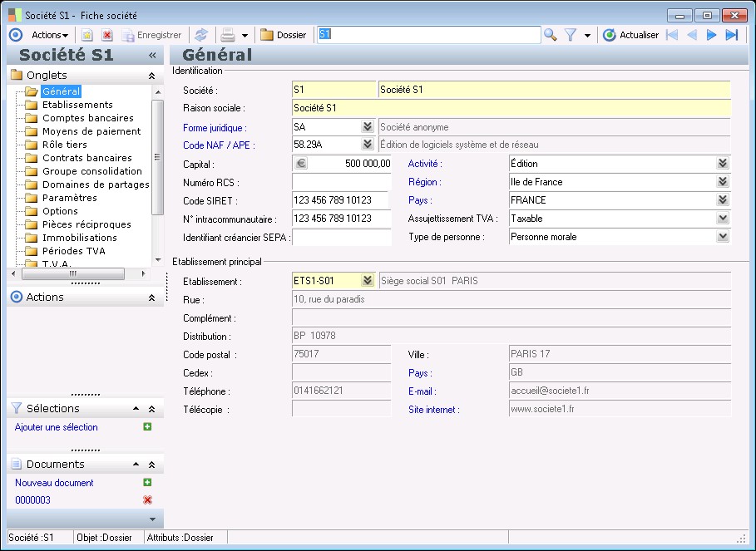Remove document 0000003 with red X
This screenshot has width=756, height=551.
[x=147, y=500]
